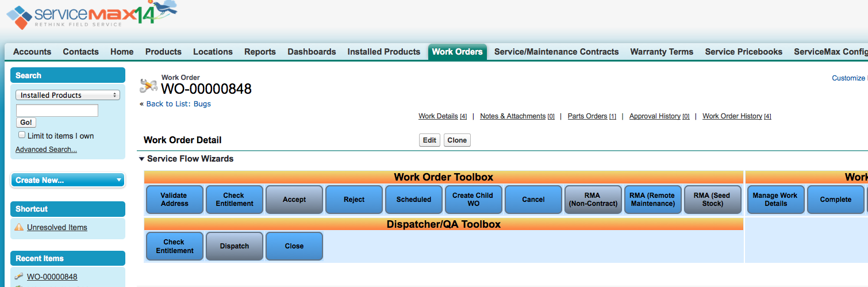Screen dimensions: 868x287
Task: Click the Accept wizard button
Action: click(x=294, y=200)
